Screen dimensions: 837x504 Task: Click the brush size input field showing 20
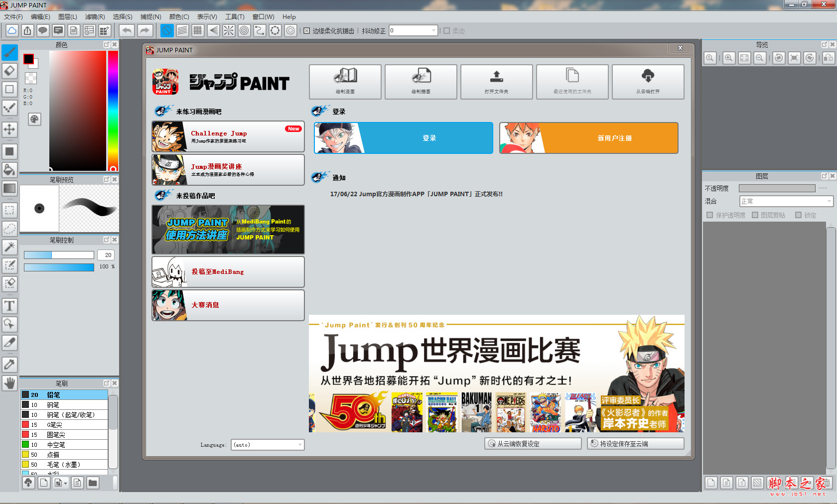click(106, 255)
